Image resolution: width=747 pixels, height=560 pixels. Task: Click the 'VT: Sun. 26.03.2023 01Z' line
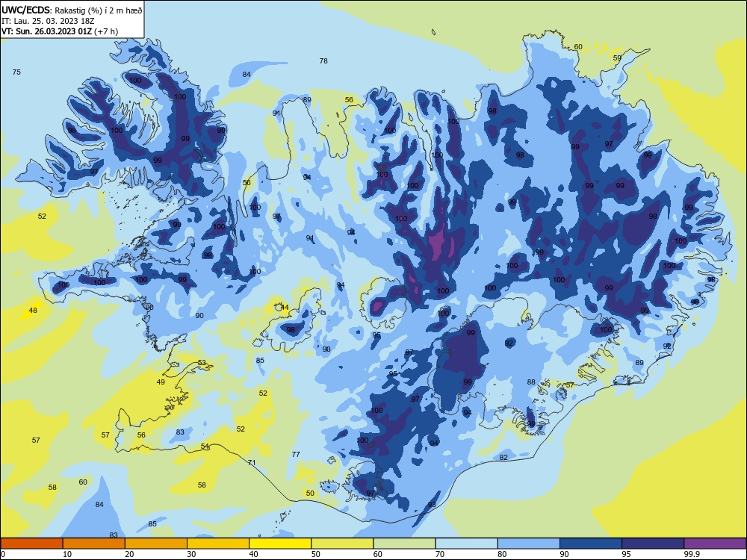pyautogui.click(x=46, y=31)
